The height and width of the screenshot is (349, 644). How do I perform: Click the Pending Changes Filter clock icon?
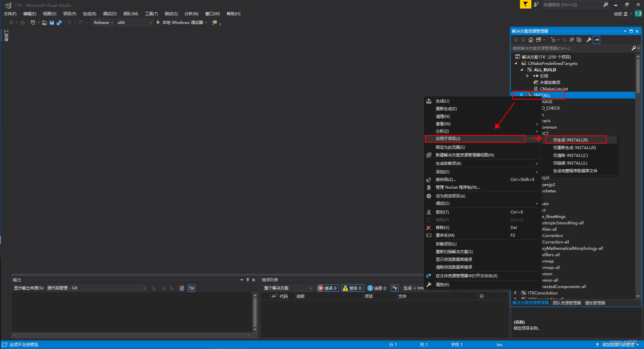553,40
